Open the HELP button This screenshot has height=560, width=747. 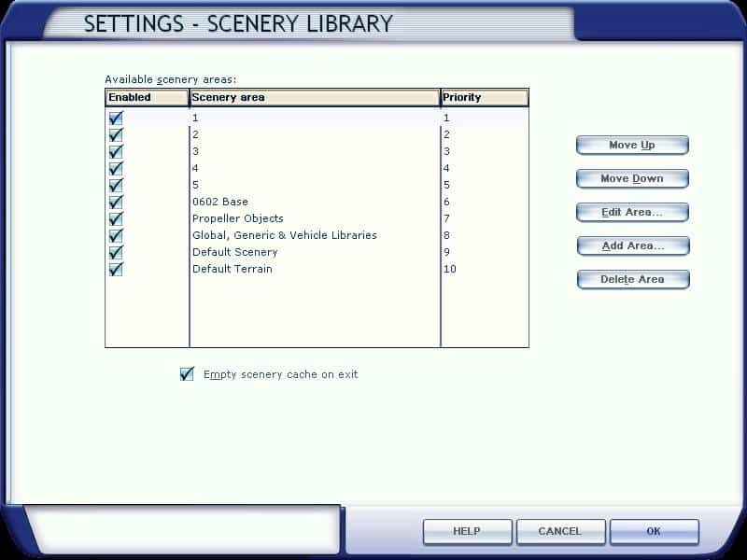coord(466,532)
